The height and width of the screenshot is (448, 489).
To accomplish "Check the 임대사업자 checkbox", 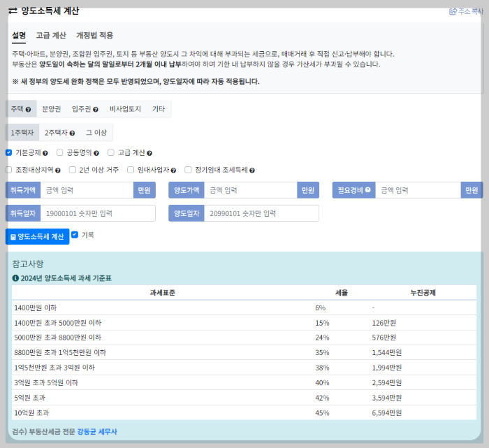I will 131,170.
